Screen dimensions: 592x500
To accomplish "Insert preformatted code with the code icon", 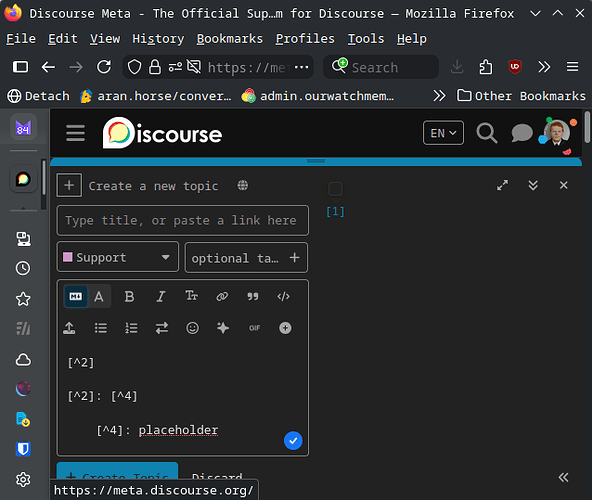I will (x=284, y=296).
